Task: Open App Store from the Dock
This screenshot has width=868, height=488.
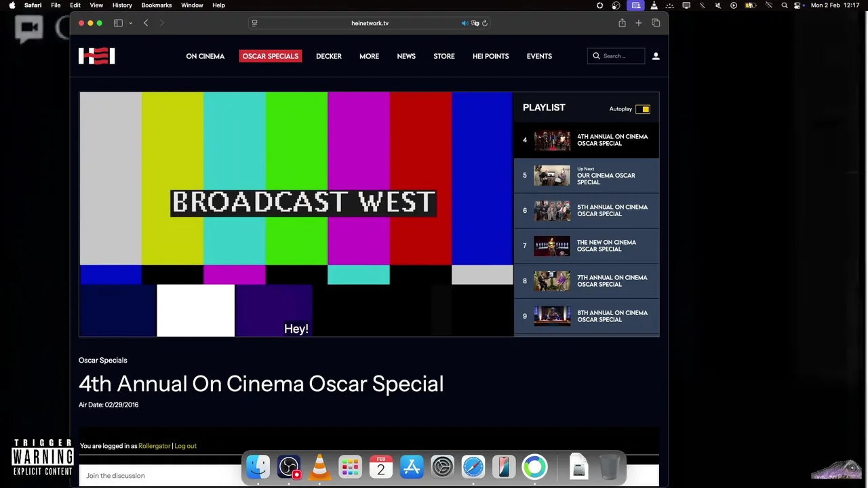Action: click(412, 467)
